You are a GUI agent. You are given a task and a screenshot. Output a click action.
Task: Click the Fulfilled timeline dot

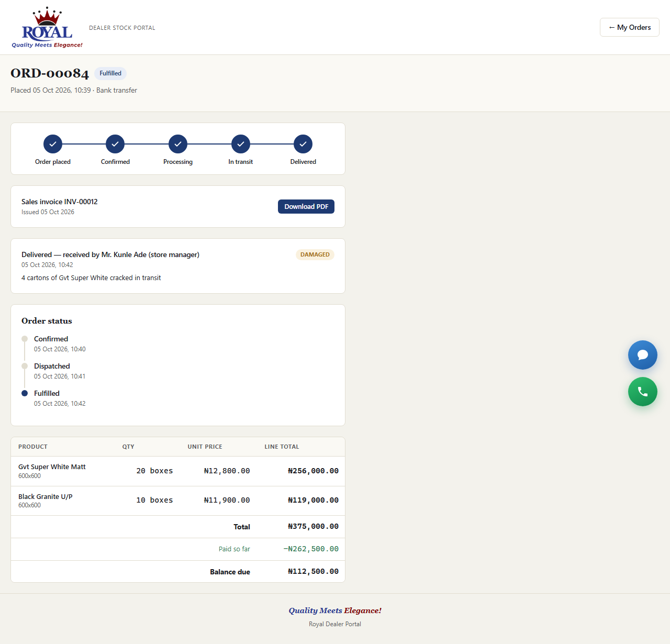25,393
